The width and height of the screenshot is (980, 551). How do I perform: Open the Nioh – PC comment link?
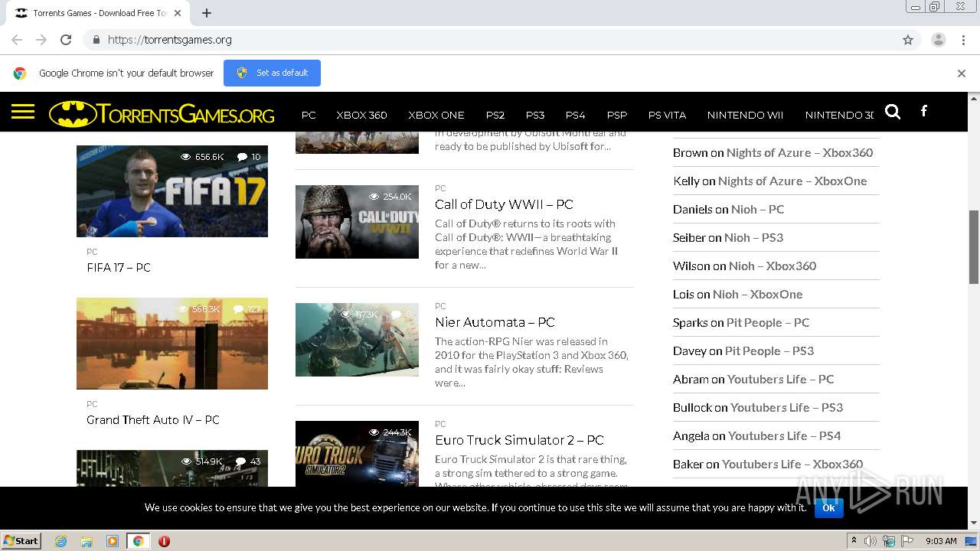pyautogui.click(x=757, y=209)
